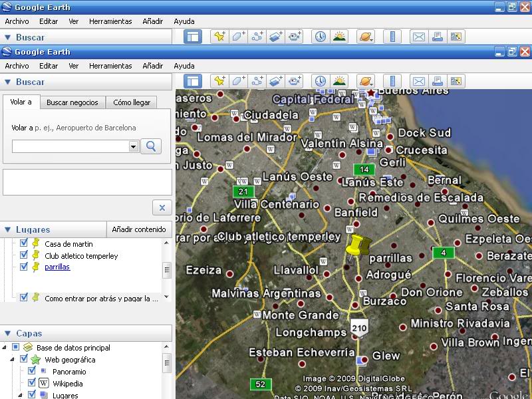
Task: Add a placemark from the front window toolbar
Action: point(219,81)
